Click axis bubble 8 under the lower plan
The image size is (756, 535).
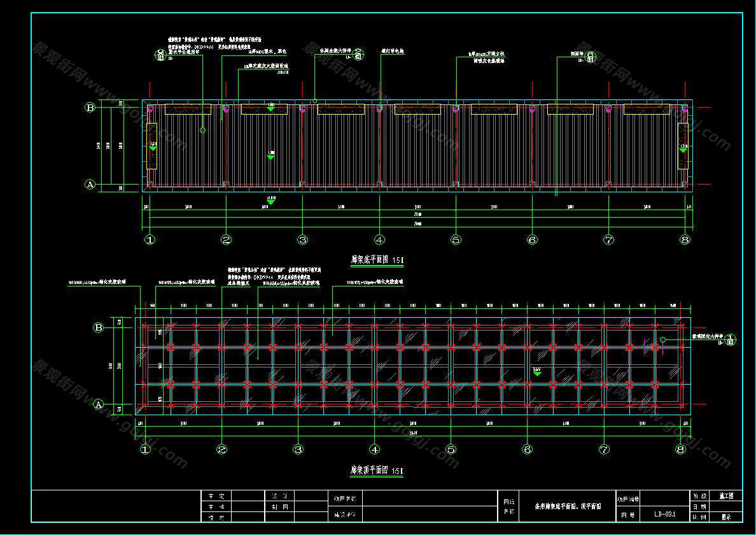680,450
